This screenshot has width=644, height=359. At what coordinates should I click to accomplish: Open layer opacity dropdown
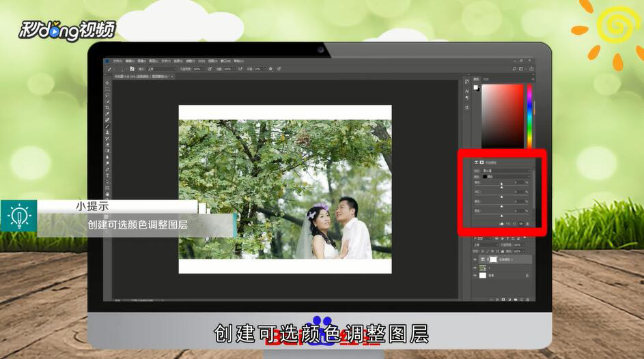[519, 245]
